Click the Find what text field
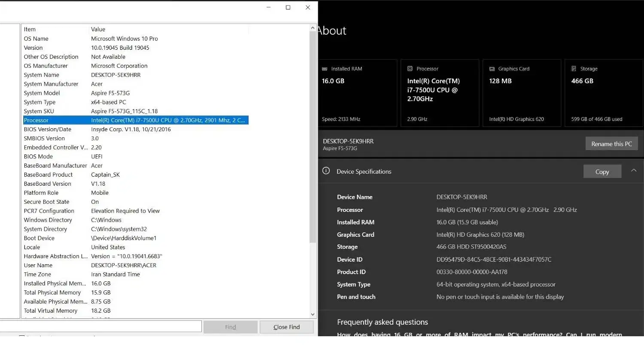Viewport: 644px width, 362px height. click(x=100, y=326)
